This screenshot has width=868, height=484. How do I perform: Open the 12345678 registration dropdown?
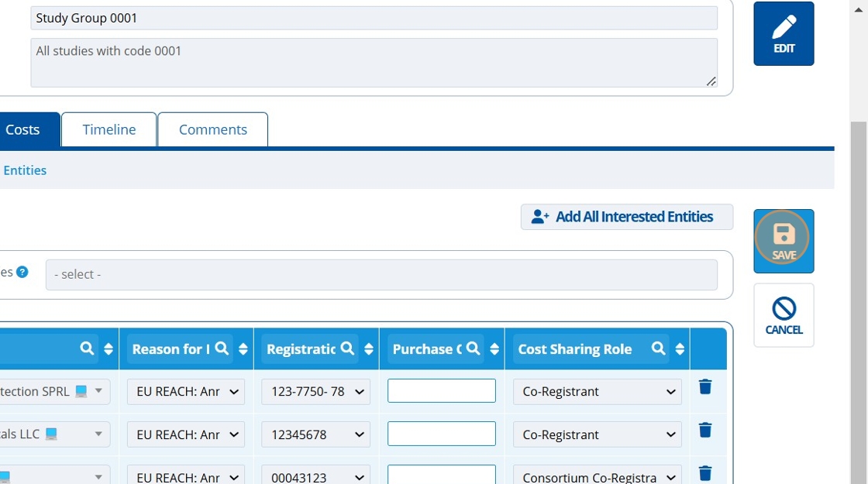coord(315,434)
